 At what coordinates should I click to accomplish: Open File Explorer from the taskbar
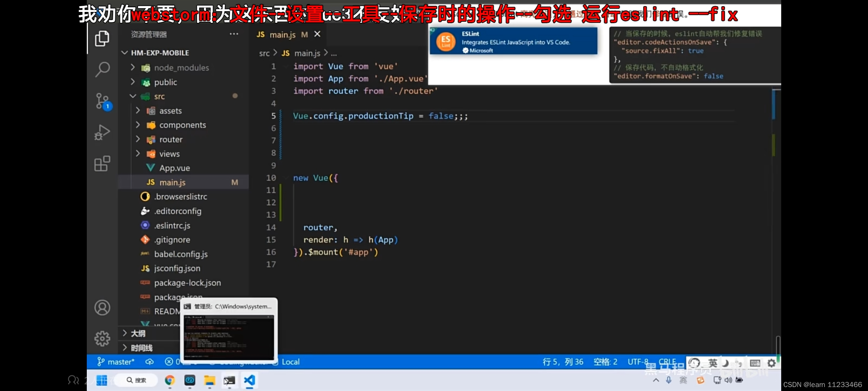[209, 380]
